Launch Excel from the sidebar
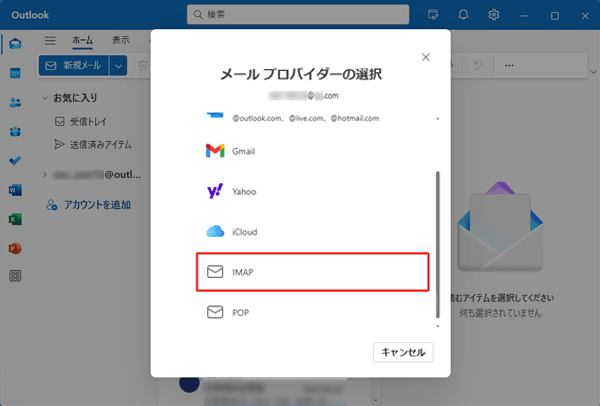The width and height of the screenshot is (600, 406). (x=15, y=219)
